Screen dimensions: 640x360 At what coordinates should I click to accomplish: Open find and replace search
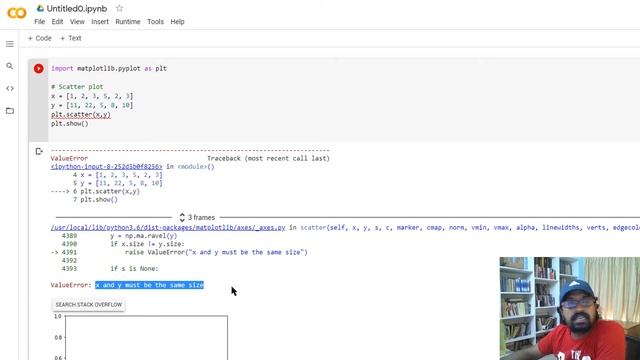(10, 66)
